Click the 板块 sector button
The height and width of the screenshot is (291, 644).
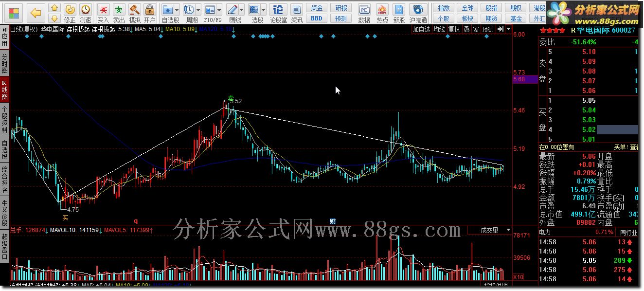[467, 18]
